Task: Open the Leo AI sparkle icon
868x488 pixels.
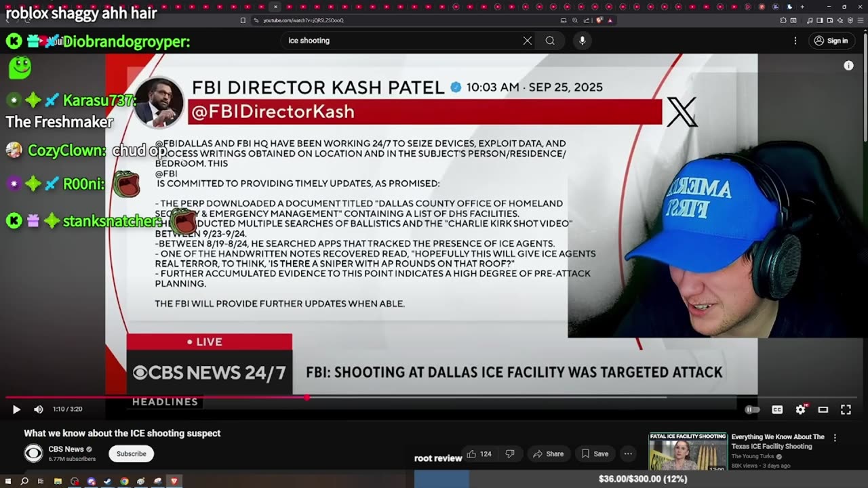Action: click(840, 20)
